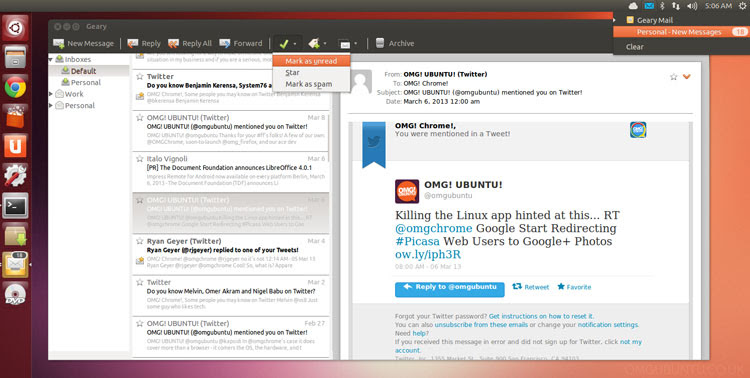
Task: Expand the Work account folder
Action: pos(51,94)
